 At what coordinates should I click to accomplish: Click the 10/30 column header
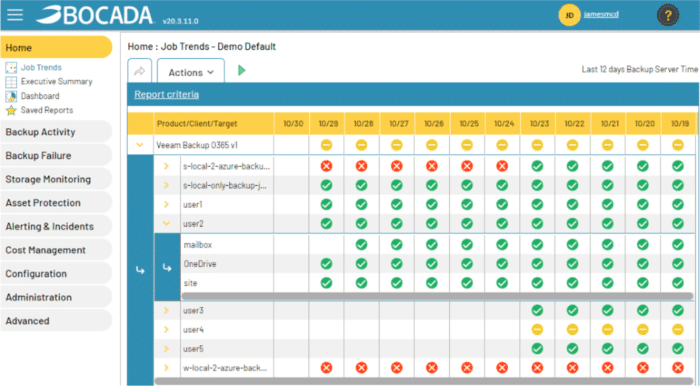tap(293, 124)
